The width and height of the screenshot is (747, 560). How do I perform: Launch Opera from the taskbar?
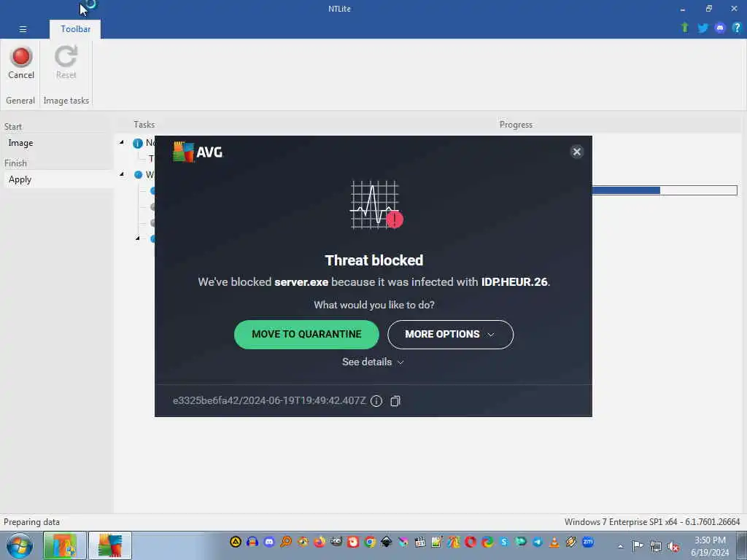[471, 542]
